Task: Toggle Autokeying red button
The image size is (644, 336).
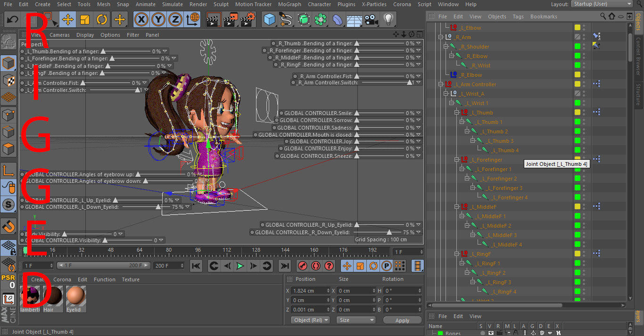Action: tap(316, 266)
